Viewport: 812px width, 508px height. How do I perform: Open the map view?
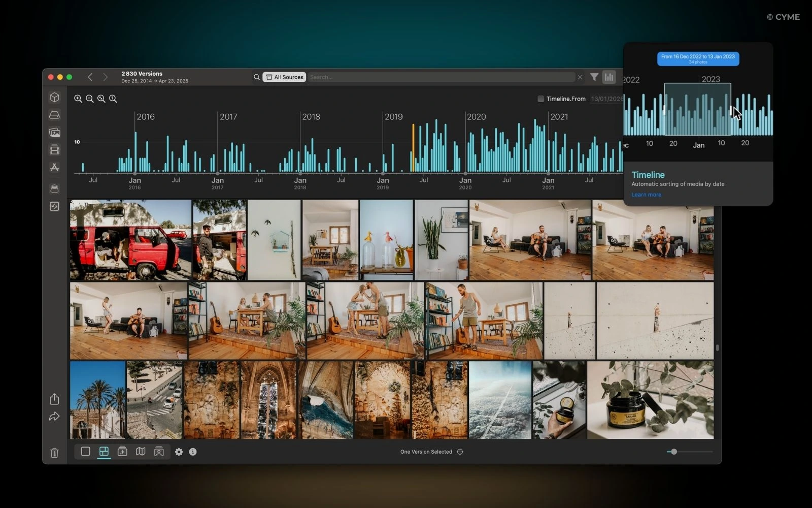click(x=141, y=451)
